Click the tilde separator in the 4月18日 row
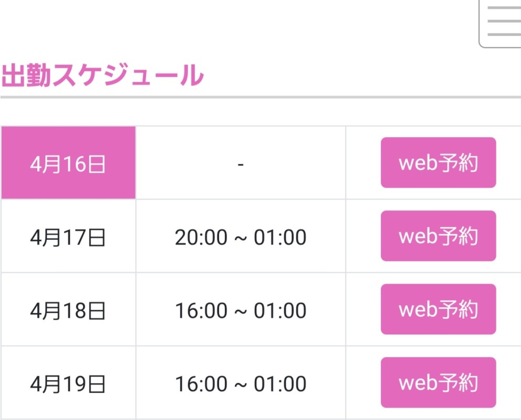Viewport: 521px width, 420px height. click(x=241, y=312)
